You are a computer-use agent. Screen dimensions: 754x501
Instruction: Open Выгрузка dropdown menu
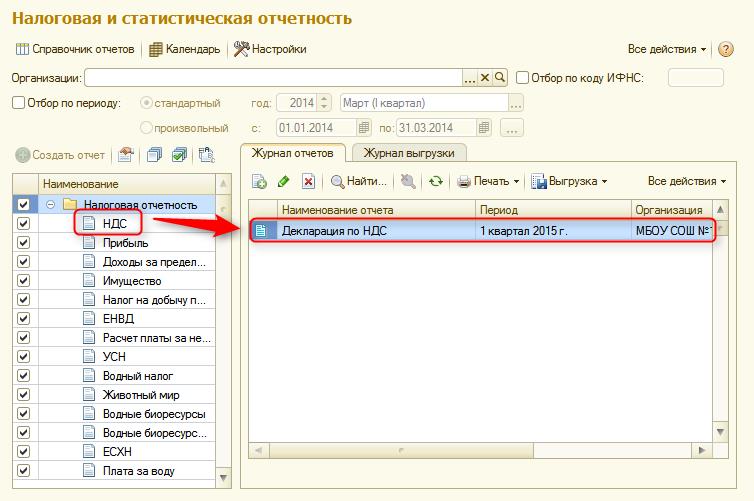click(x=569, y=181)
